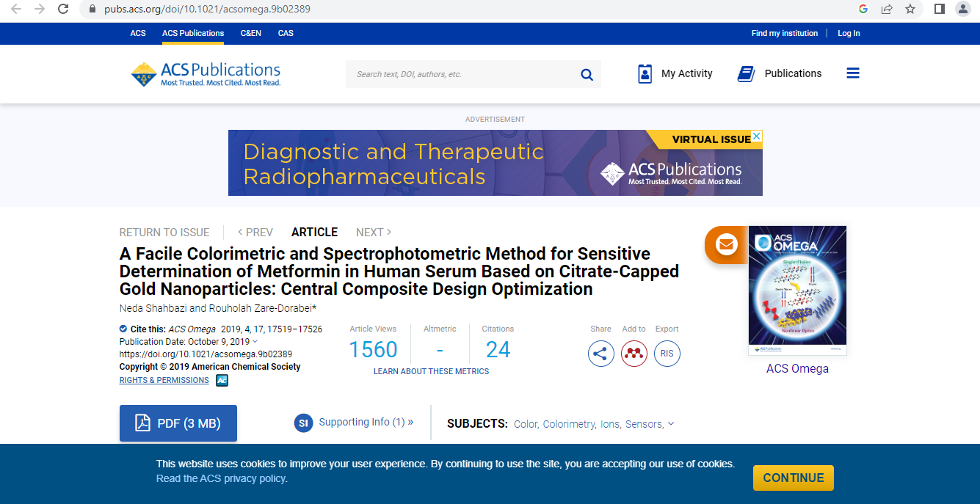Click the Ions subject link
This screenshot has width=980, height=504.
pos(610,424)
